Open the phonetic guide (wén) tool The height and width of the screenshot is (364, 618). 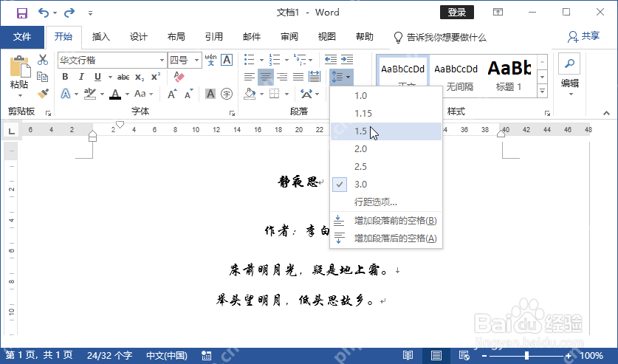211,60
